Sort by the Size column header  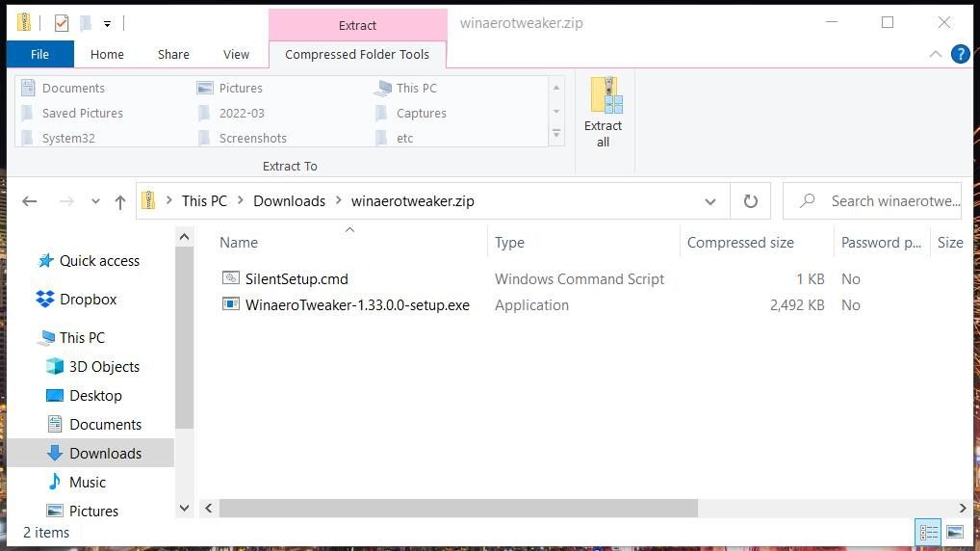(x=950, y=242)
